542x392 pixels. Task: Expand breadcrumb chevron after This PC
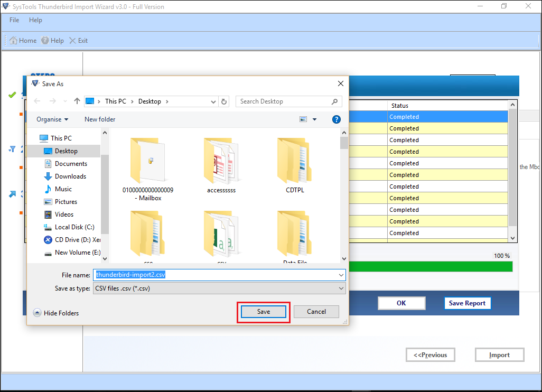pyautogui.click(x=132, y=101)
